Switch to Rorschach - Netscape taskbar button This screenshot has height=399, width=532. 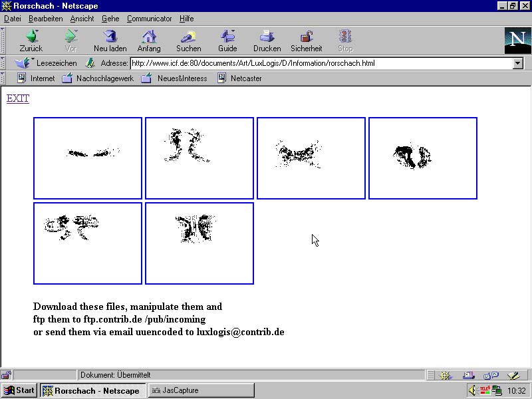[93, 390]
